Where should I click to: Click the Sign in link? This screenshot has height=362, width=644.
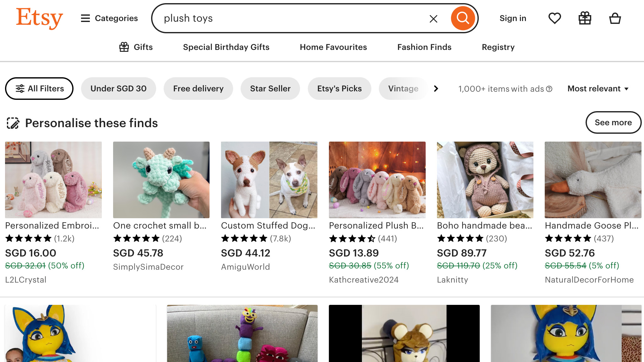pos(513,18)
